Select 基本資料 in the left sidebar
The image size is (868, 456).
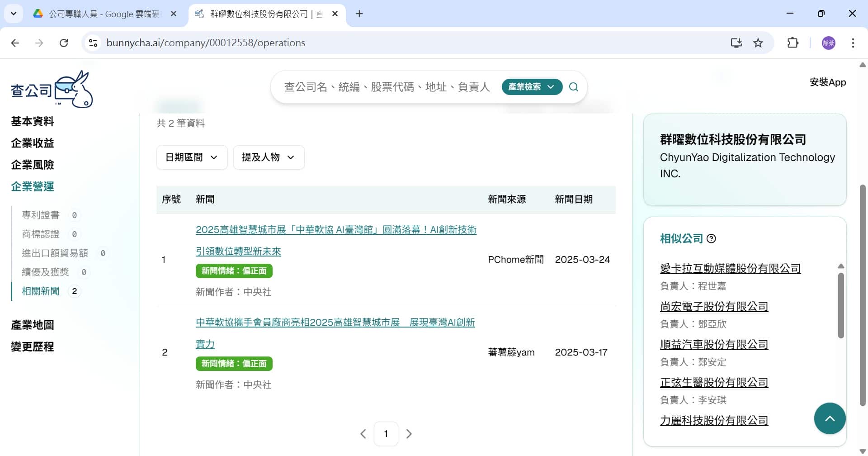point(33,121)
